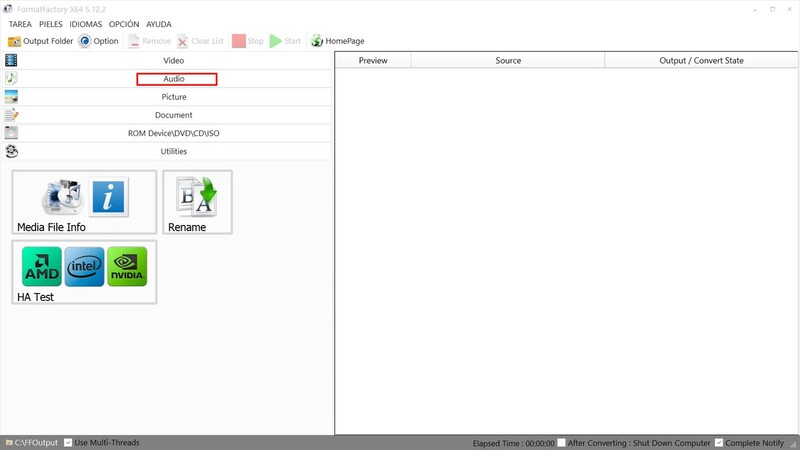Click the Stop conversion button
The width and height of the screenshot is (800, 450).
[x=248, y=41]
